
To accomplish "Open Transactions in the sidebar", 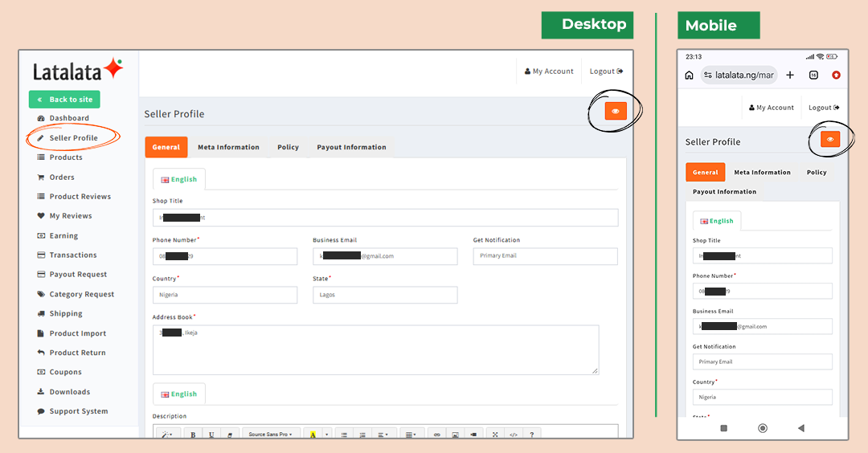I will (x=67, y=255).
